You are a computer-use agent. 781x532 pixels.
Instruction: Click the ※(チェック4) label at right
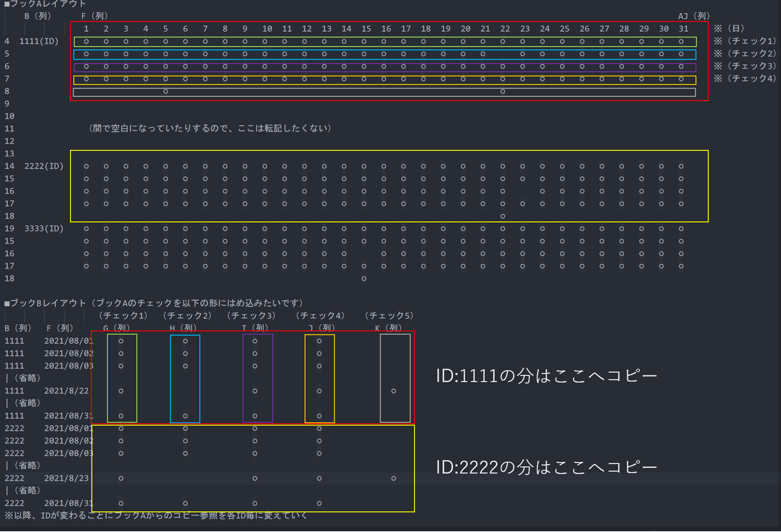pos(745,79)
